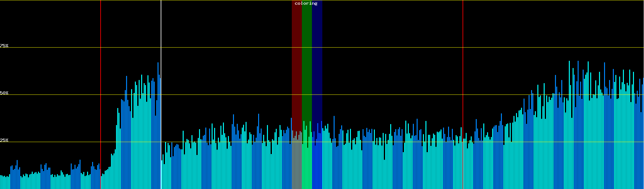
Task: Click the yellow 50% horizontal gridline
Action: coord(377,95)
